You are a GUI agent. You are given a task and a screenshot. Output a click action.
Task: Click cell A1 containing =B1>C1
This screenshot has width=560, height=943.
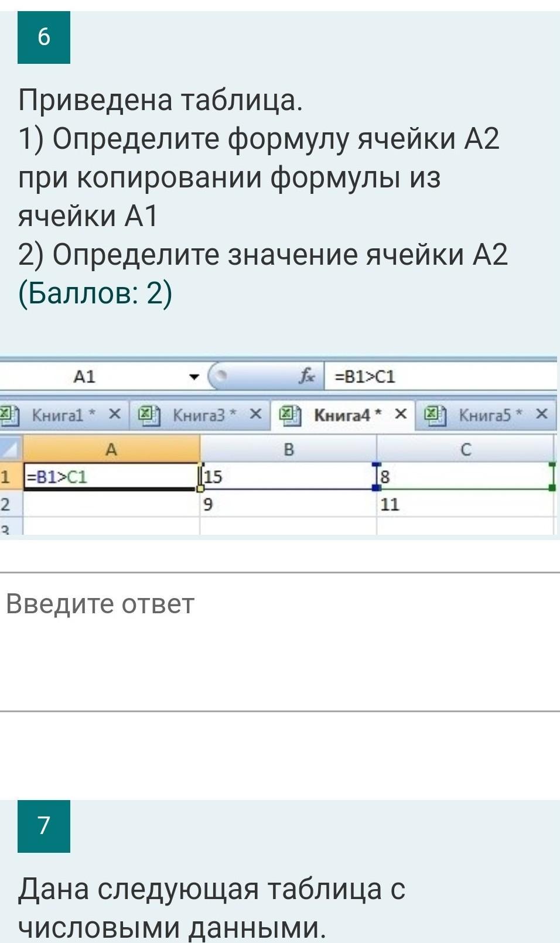(x=111, y=476)
